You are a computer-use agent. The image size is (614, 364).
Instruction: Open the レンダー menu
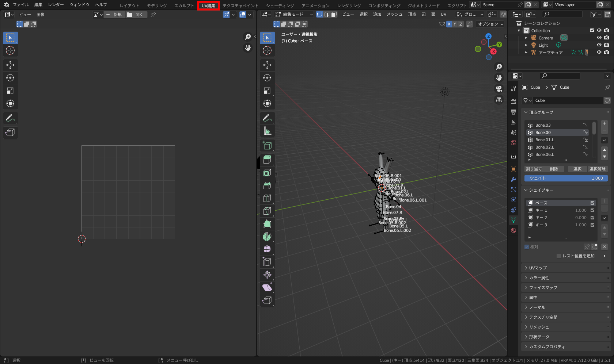[56, 5]
